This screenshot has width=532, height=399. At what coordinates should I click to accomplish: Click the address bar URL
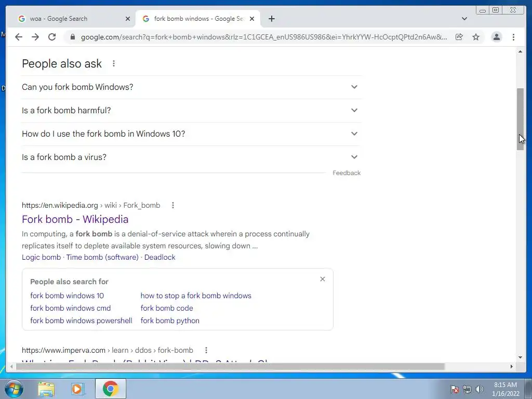coord(263,37)
